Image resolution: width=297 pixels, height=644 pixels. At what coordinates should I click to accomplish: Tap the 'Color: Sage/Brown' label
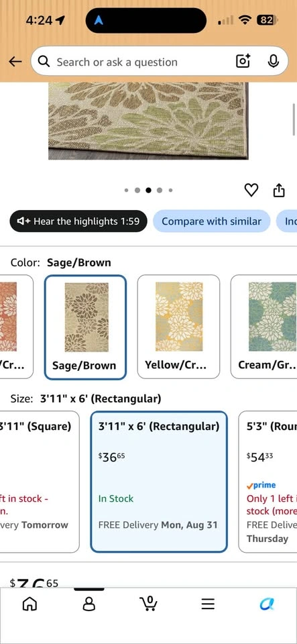click(61, 262)
